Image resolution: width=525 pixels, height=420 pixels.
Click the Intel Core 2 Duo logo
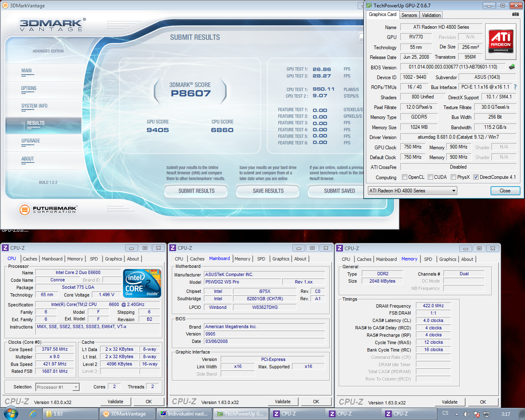point(142,283)
